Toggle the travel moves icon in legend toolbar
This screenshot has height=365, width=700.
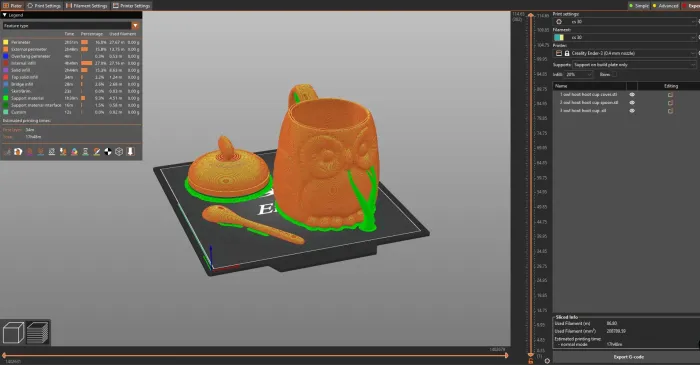click(7, 152)
